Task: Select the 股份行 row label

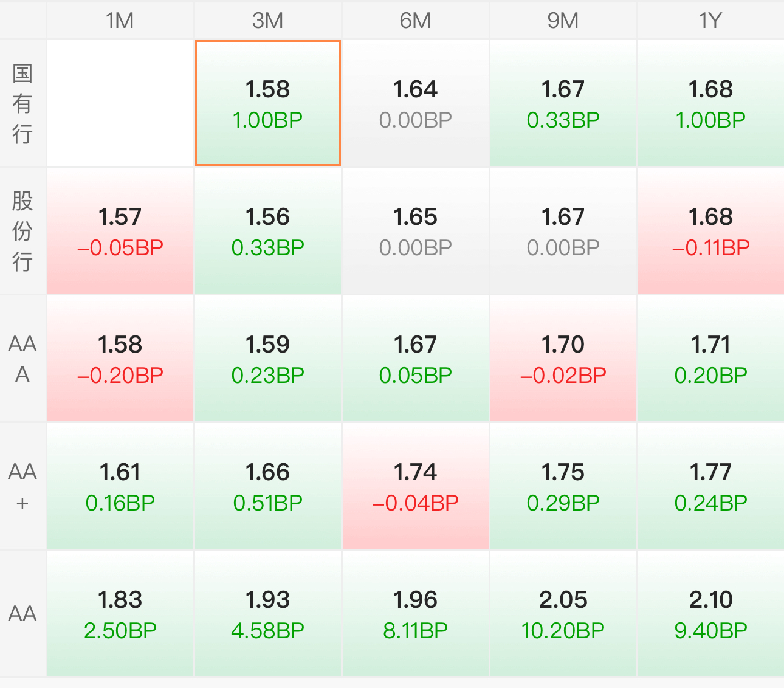Action: [22, 231]
